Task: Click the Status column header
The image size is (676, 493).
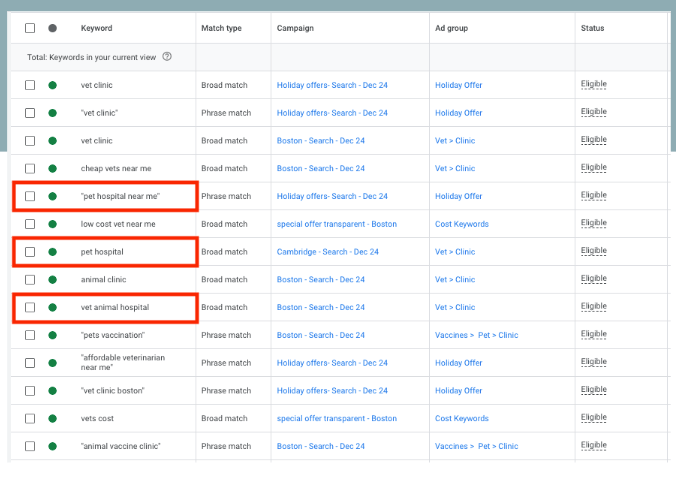Action: [592, 28]
